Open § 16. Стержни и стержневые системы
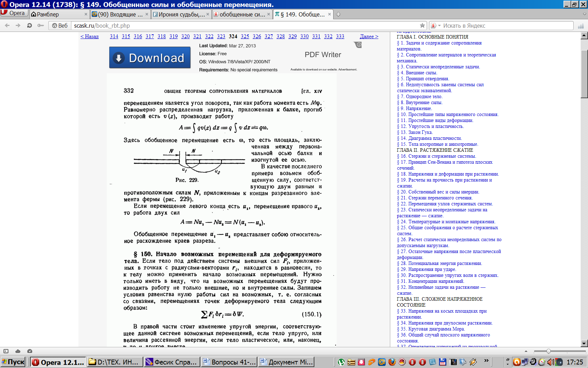588x368 pixels. tap(436, 156)
